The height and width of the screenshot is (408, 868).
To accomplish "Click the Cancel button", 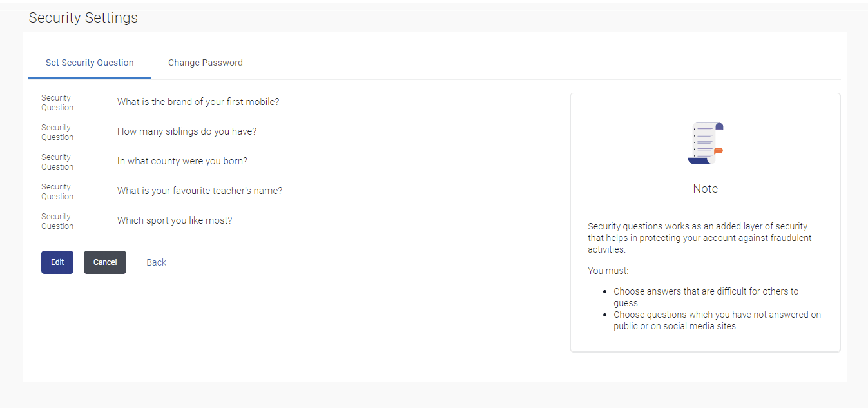I will (105, 262).
